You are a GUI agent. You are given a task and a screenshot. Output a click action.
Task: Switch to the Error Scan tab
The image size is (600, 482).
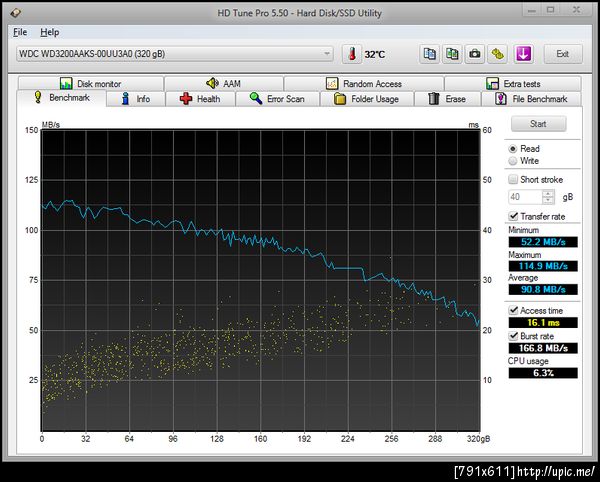[277, 99]
